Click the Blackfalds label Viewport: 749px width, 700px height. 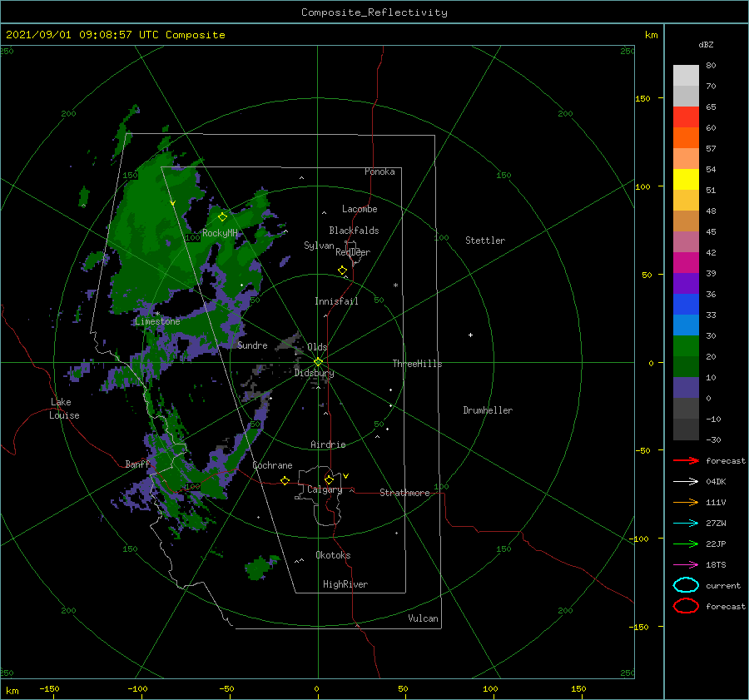click(354, 231)
